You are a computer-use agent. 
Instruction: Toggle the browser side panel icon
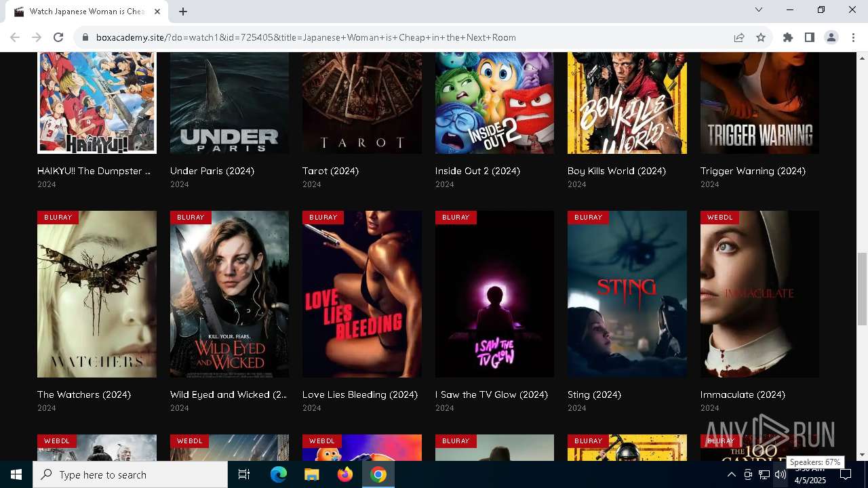(810, 37)
